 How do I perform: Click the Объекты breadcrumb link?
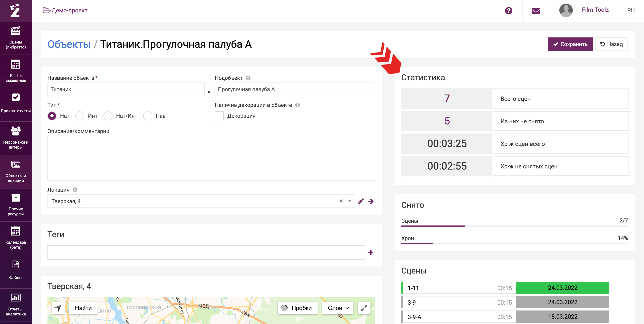coord(69,44)
